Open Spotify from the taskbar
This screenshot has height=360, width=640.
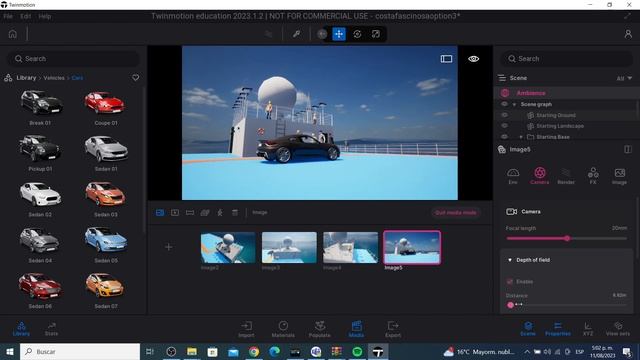pyautogui.click(x=357, y=351)
